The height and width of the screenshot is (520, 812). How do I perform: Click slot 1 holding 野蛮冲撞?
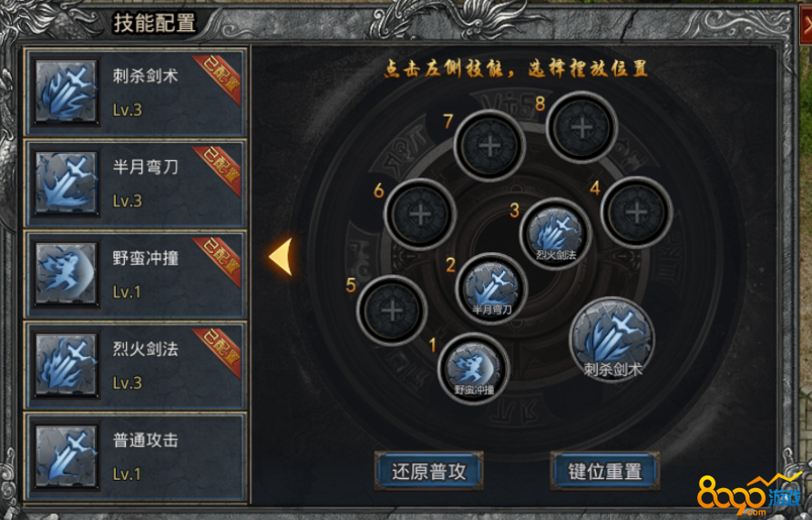click(474, 369)
